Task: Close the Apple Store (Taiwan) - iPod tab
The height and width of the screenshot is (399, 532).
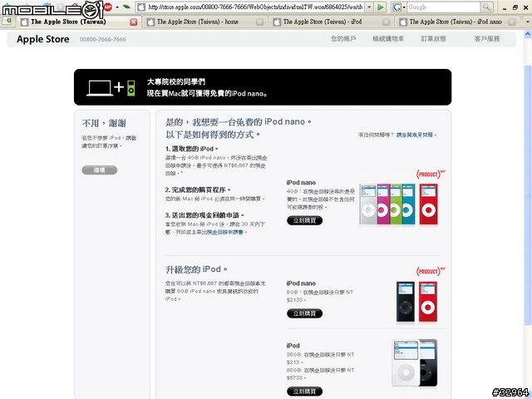Action: [x=386, y=22]
